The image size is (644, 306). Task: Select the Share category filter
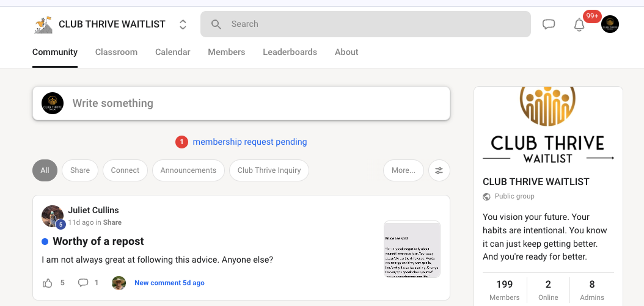coord(80,170)
